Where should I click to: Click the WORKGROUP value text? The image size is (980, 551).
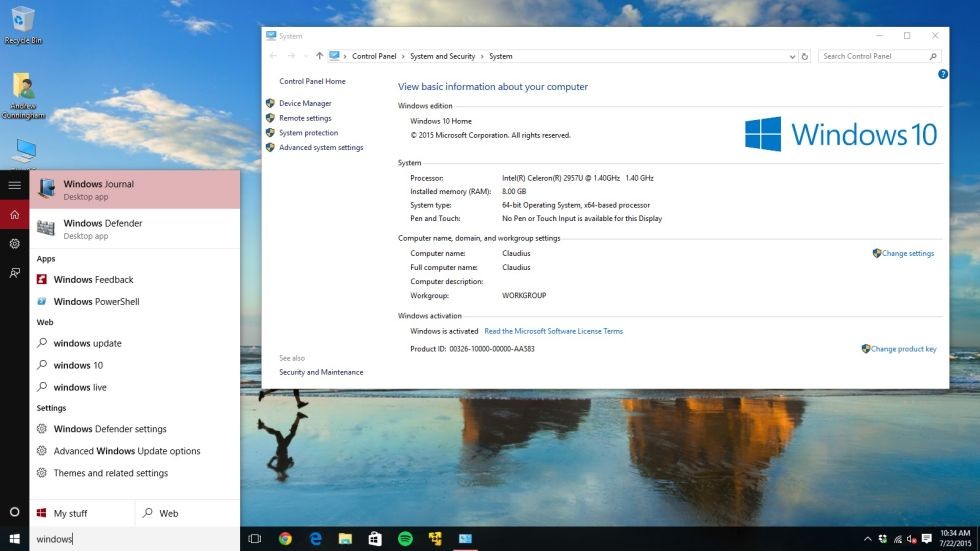click(x=524, y=295)
